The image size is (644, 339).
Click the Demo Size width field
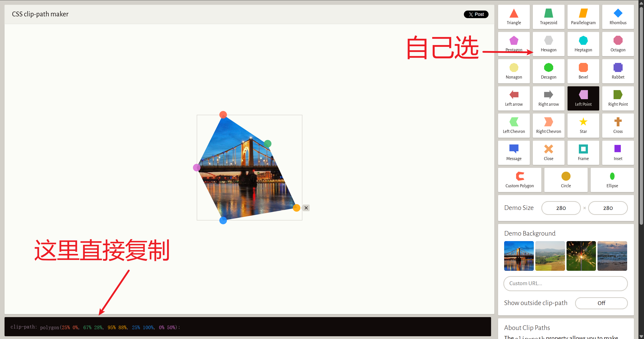point(561,208)
